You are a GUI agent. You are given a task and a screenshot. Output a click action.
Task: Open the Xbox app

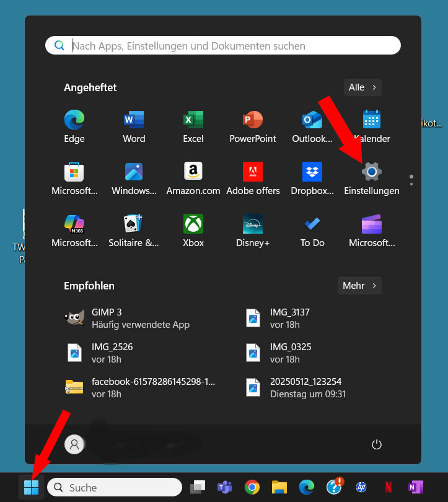[x=193, y=231]
